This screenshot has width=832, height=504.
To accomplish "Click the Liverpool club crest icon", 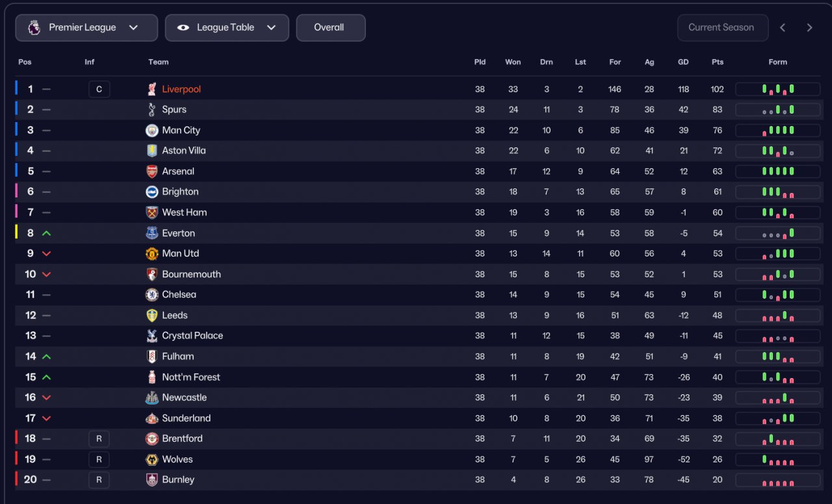I will coord(152,89).
